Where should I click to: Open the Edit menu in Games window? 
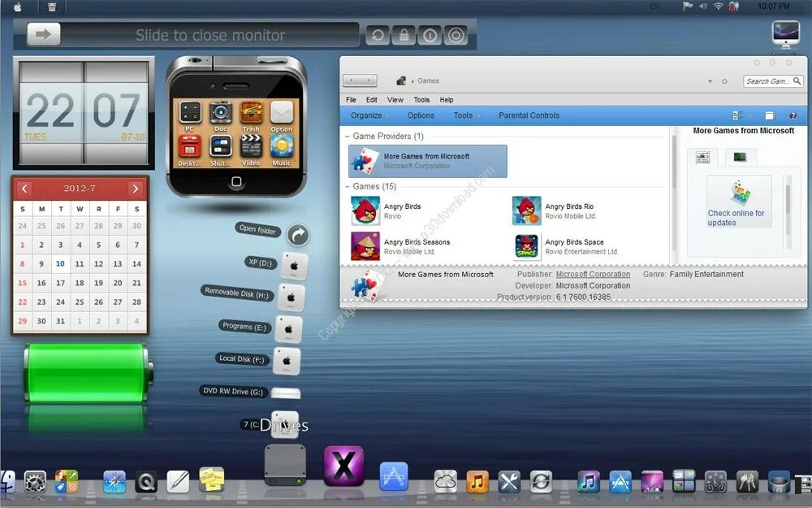[371, 100]
